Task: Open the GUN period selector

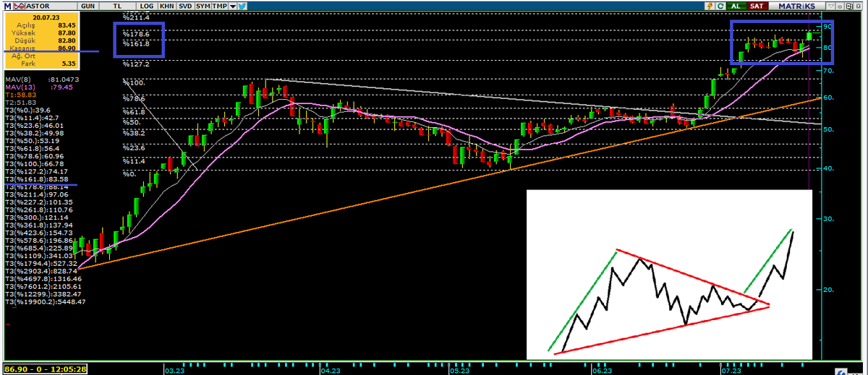Action: pos(88,5)
